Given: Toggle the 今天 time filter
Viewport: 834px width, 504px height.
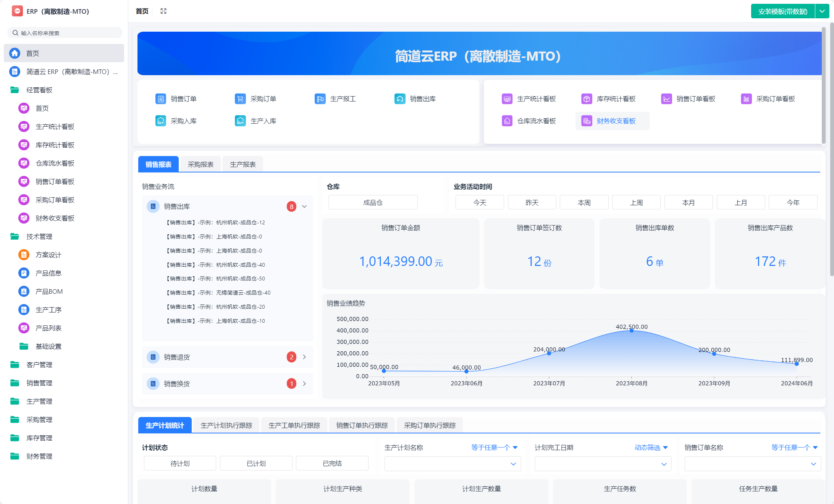Looking at the screenshot, I should (x=480, y=202).
